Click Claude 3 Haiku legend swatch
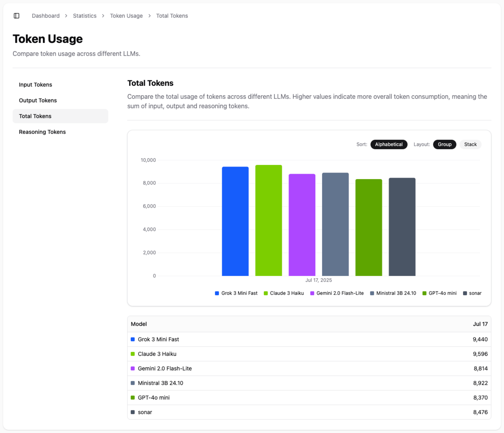 pos(266,293)
